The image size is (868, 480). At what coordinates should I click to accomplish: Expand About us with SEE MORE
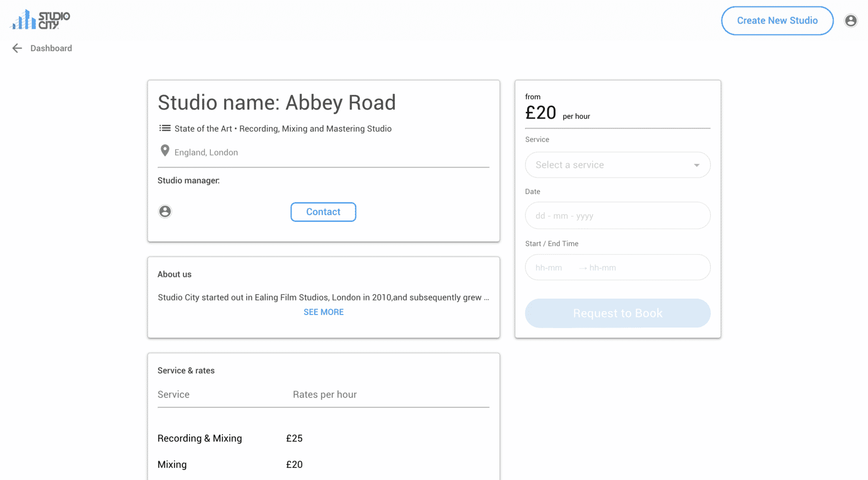tap(324, 312)
